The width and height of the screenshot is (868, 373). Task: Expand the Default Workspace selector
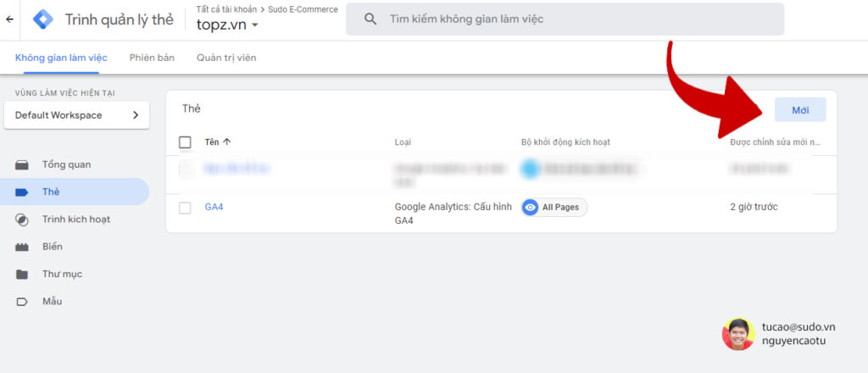pyautogui.click(x=76, y=115)
